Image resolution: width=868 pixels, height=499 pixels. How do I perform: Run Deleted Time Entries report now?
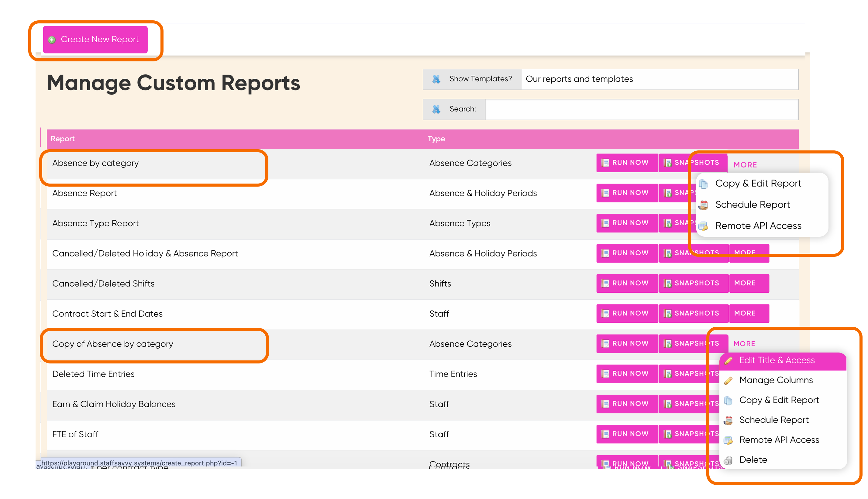(627, 374)
